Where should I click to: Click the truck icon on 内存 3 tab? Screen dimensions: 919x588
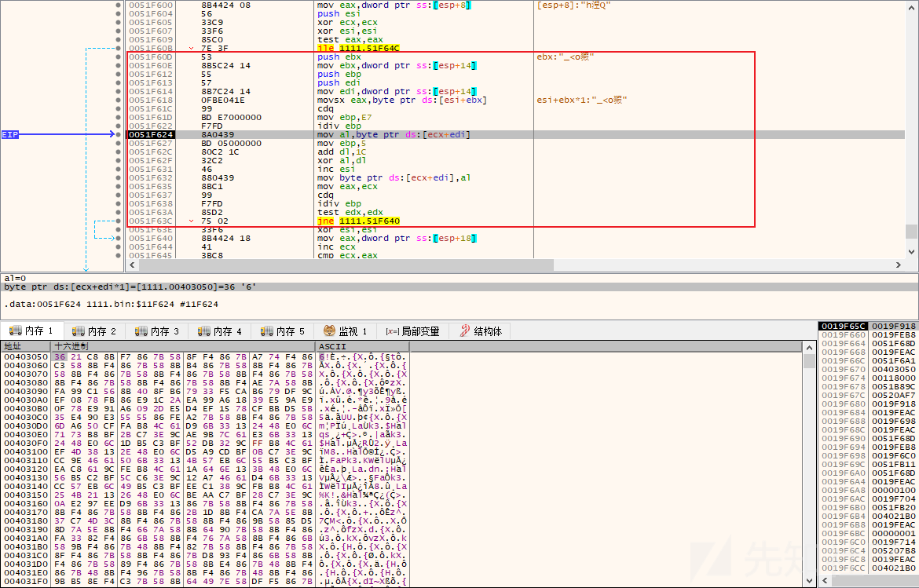(x=141, y=331)
